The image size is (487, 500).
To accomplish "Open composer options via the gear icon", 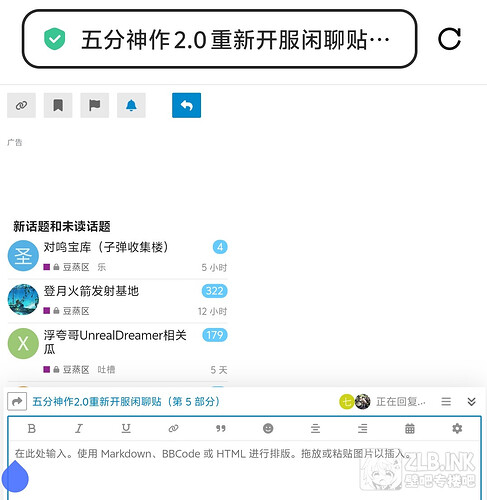I will 457,429.
